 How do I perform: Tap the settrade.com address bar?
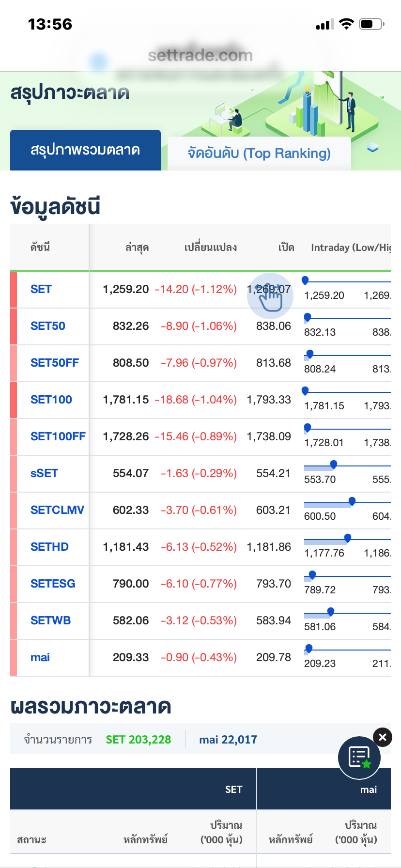(x=200, y=56)
